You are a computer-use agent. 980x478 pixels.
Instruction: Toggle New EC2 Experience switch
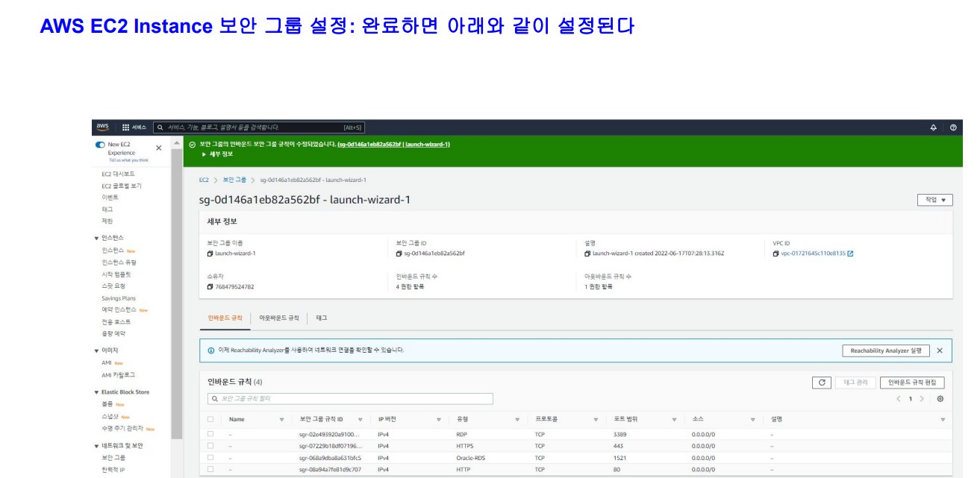click(x=100, y=145)
